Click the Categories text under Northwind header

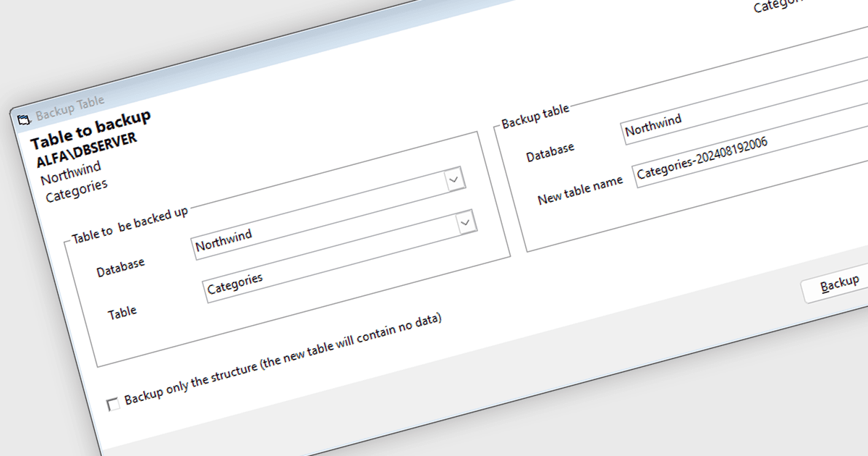point(76,190)
